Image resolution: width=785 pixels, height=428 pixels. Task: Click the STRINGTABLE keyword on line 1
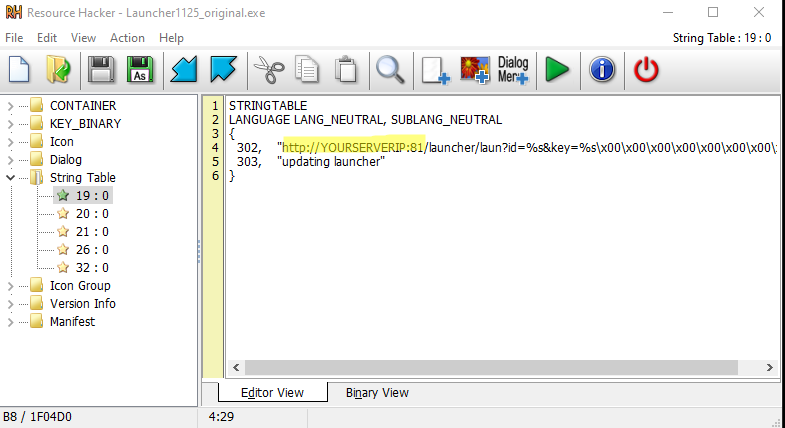coord(268,106)
